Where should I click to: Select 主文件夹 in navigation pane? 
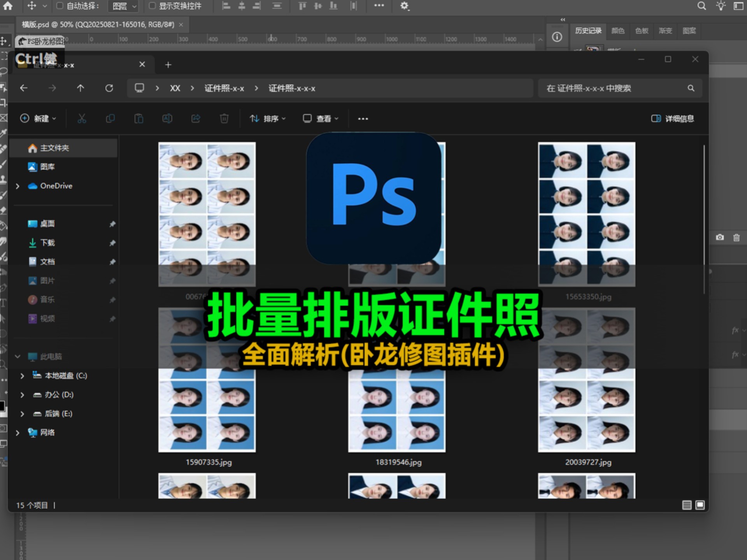[63, 148]
